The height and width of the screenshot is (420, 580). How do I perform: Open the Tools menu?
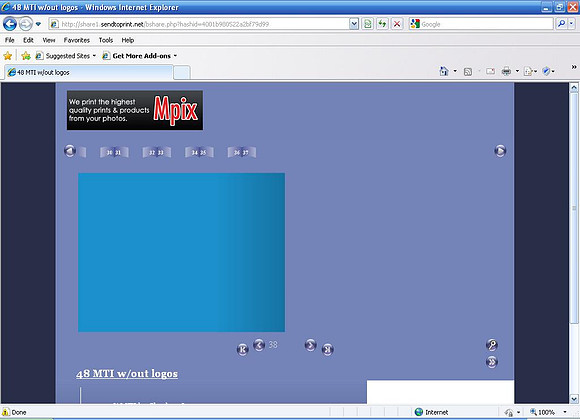point(106,40)
